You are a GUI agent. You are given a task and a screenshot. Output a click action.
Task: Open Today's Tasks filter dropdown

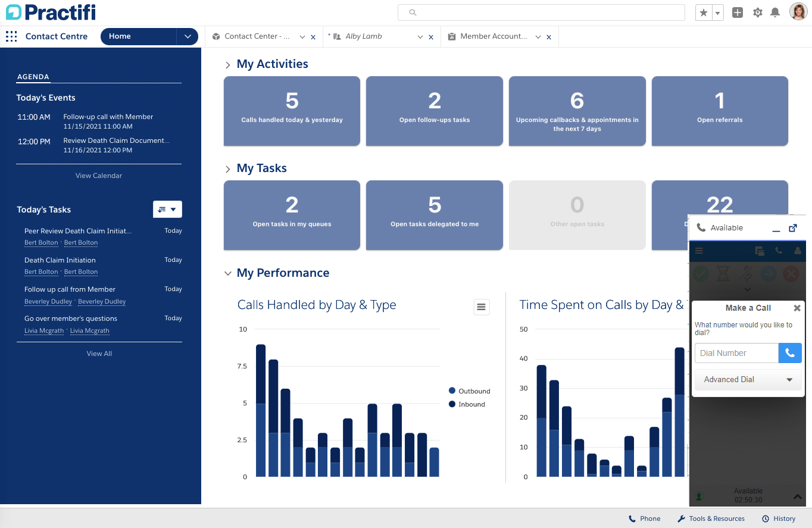(x=167, y=210)
